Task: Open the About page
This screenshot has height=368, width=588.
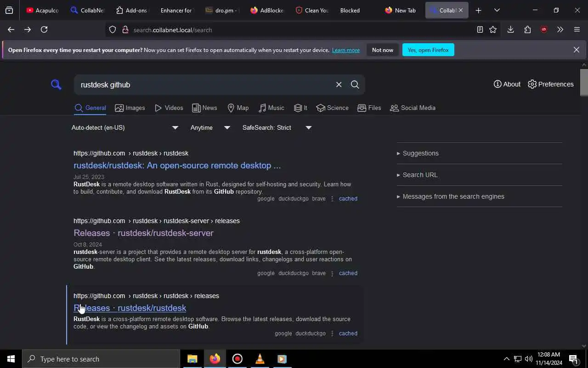Action: coord(507,84)
